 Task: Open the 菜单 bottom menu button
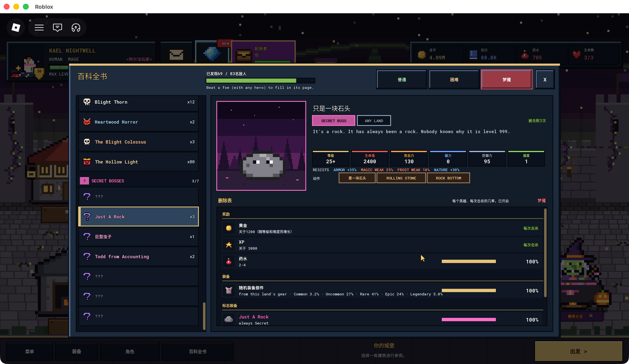pyautogui.click(x=30, y=351)
